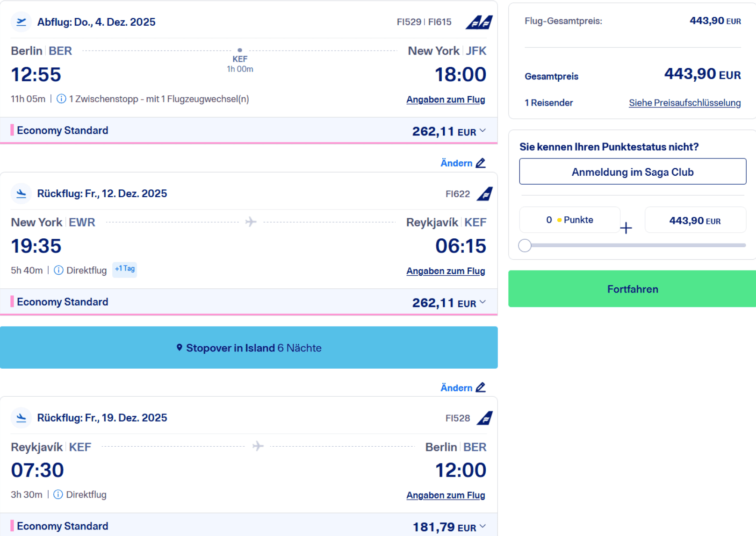Open Angaben zum Flug for flight FI528
The width and height of the screenshot is (756, 536).
pyautogui.click(x=445, y=495)
